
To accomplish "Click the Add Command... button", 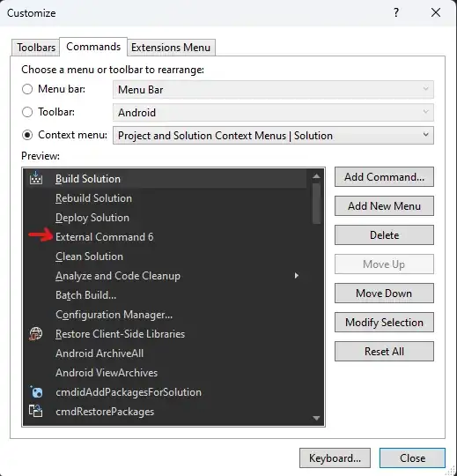I will point(384,176).
